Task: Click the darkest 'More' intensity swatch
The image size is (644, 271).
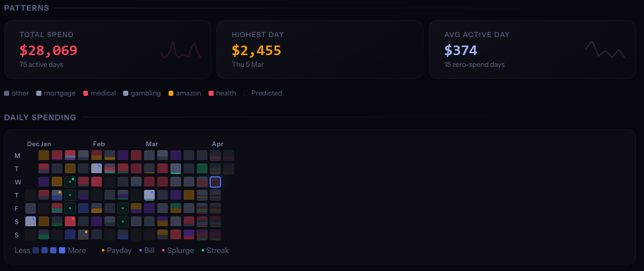Action: [x=62, y=250]
